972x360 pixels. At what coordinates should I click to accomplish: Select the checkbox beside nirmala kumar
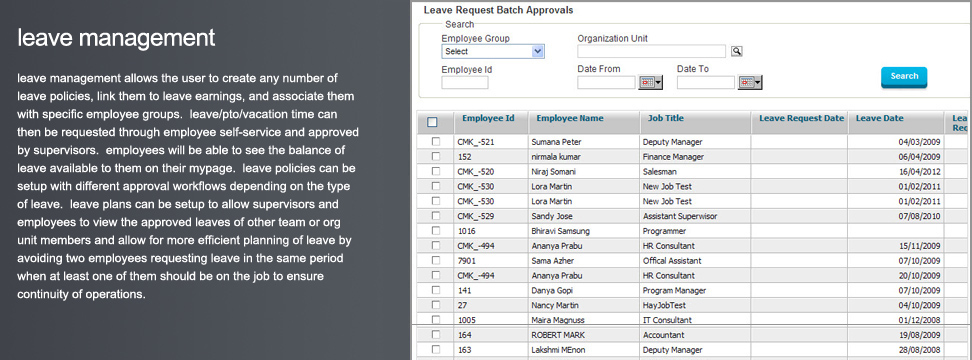(436, 156)
